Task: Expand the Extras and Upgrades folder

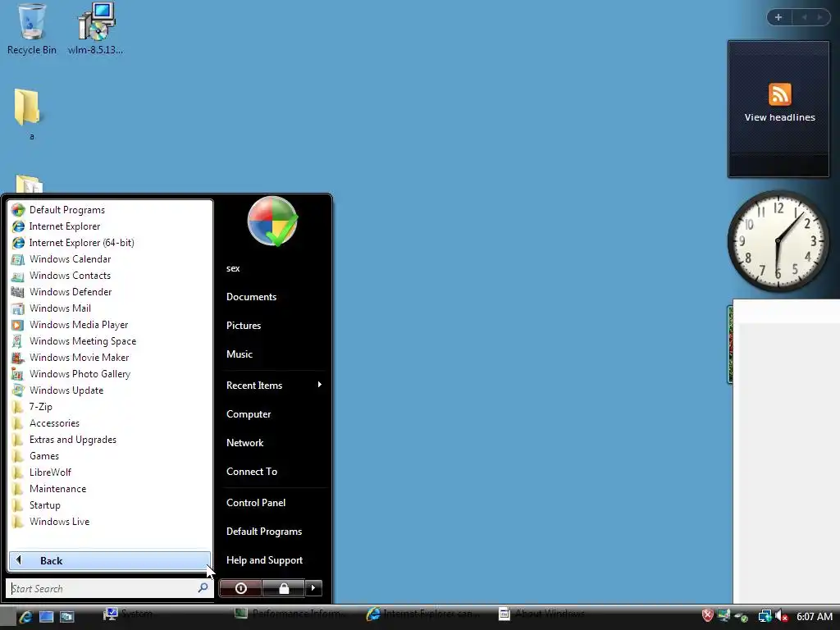Action: 110,440
